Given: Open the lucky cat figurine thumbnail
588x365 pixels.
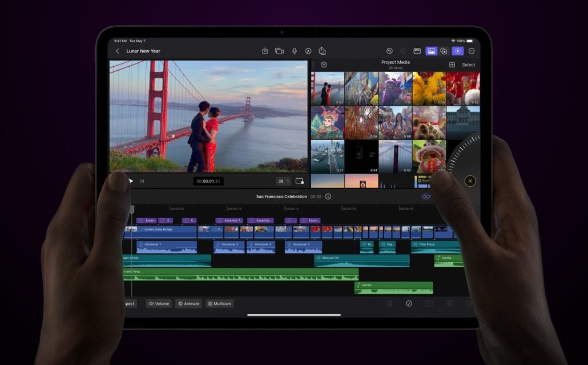Looking at the screenshot, I should click(429, 123).
